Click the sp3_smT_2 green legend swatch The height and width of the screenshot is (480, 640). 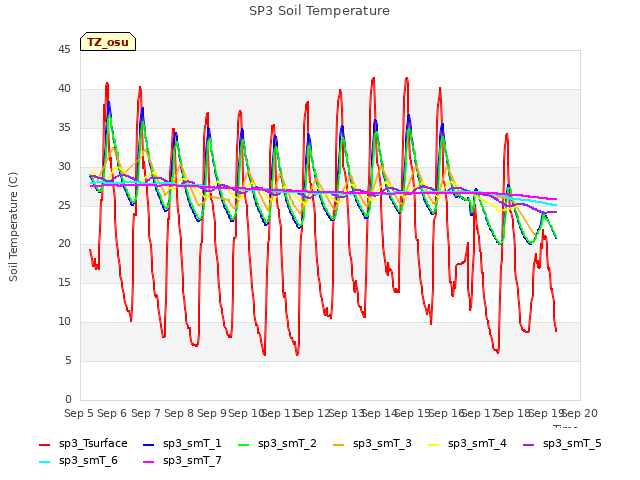pyautogui.click(x=244, y=444)
